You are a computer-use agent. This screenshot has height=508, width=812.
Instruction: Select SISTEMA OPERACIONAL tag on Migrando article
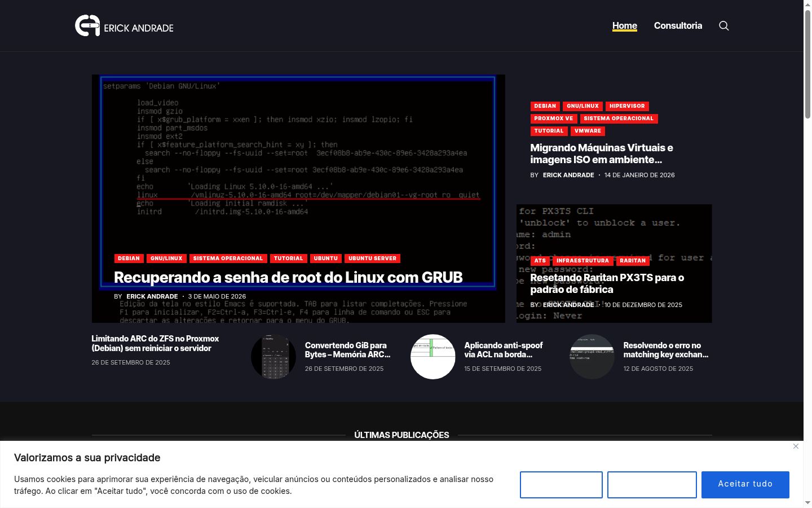coord(619,119)
